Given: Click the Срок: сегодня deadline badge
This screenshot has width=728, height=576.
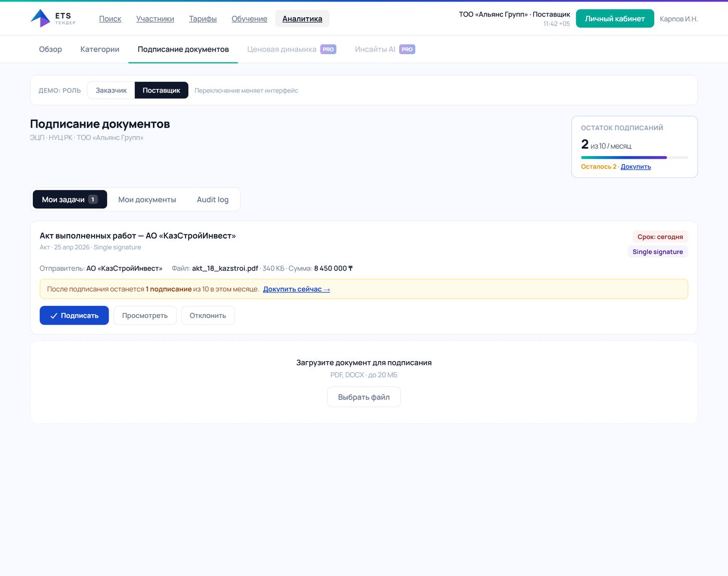Looking at the screenshot, I should (x=660, y=237).
